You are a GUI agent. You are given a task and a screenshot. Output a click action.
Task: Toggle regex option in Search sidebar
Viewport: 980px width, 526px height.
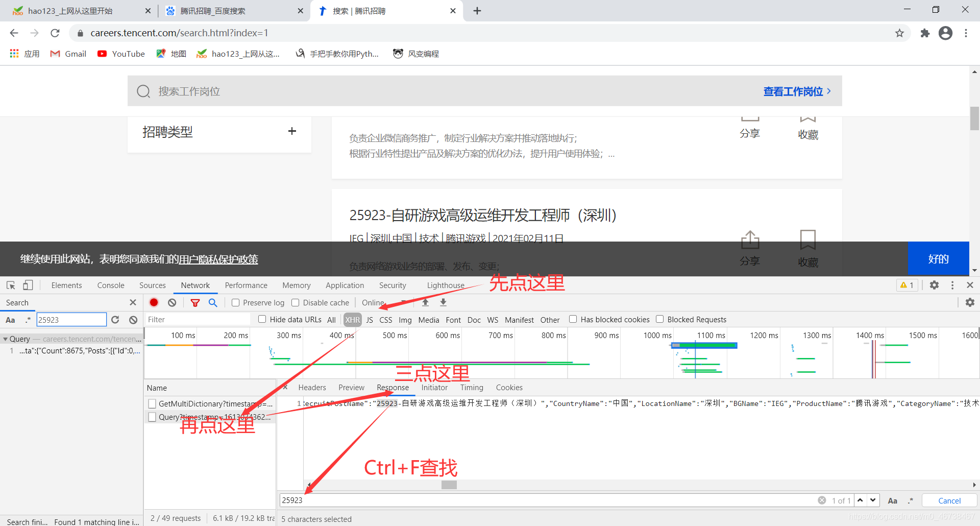(28, 320)
